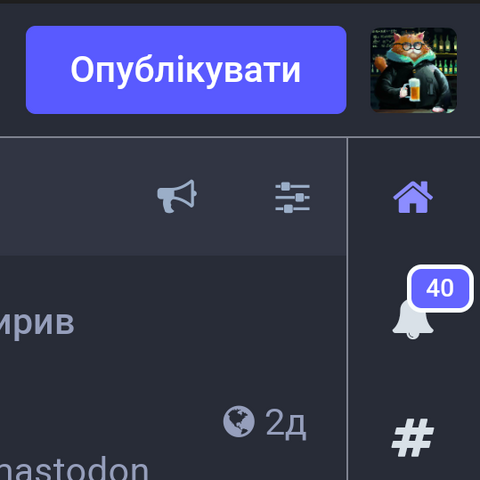Click the Опублікувати publish button

pyautogui.click(x=186, y=70)
